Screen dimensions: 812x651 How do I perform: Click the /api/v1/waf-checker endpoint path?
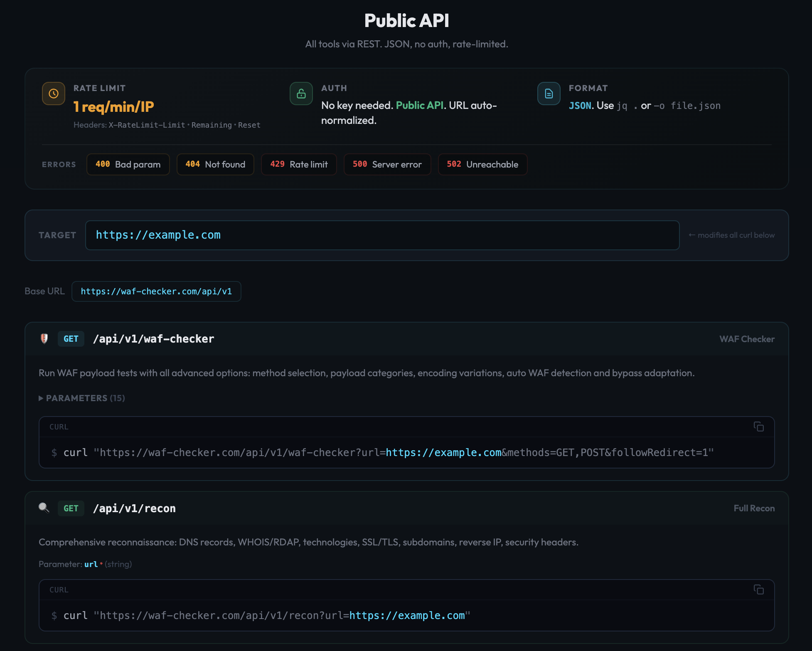coord(154,339)
